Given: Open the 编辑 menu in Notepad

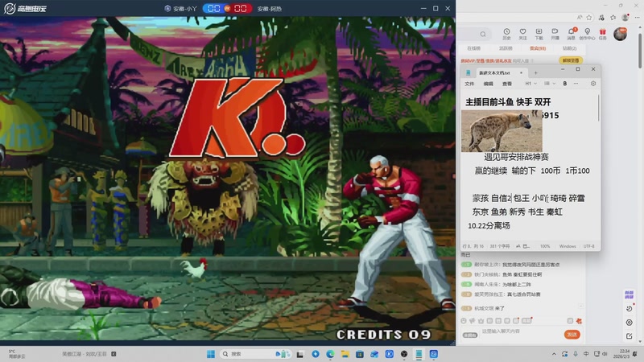Looking at the screenshot, I should pos(489,84).
